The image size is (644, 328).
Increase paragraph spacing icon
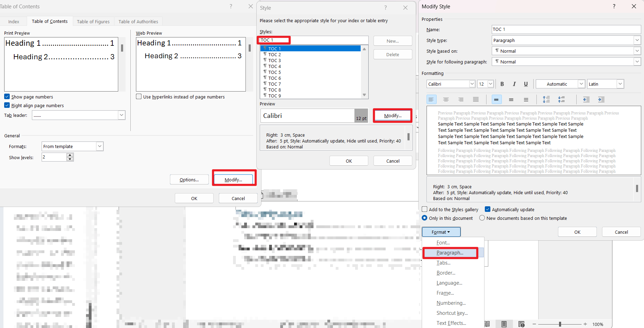click(x=546, y=100)
